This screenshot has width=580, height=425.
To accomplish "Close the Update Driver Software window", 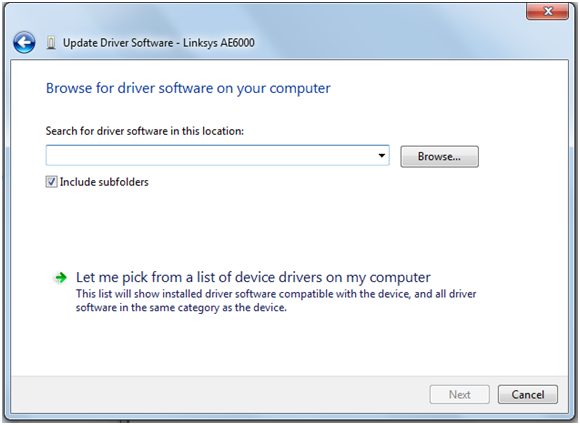I will pos(547,11).
